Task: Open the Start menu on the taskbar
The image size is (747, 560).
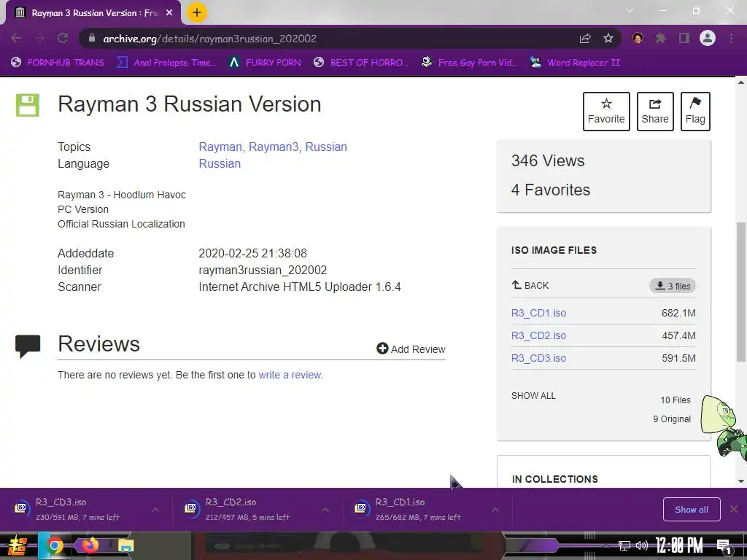Action: click(18, 545)
